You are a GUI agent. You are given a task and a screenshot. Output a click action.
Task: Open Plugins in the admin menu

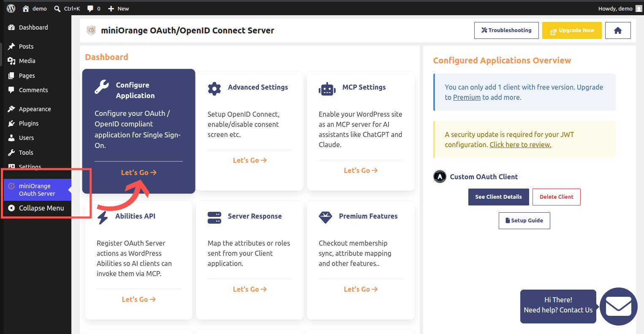coord(29,123)
